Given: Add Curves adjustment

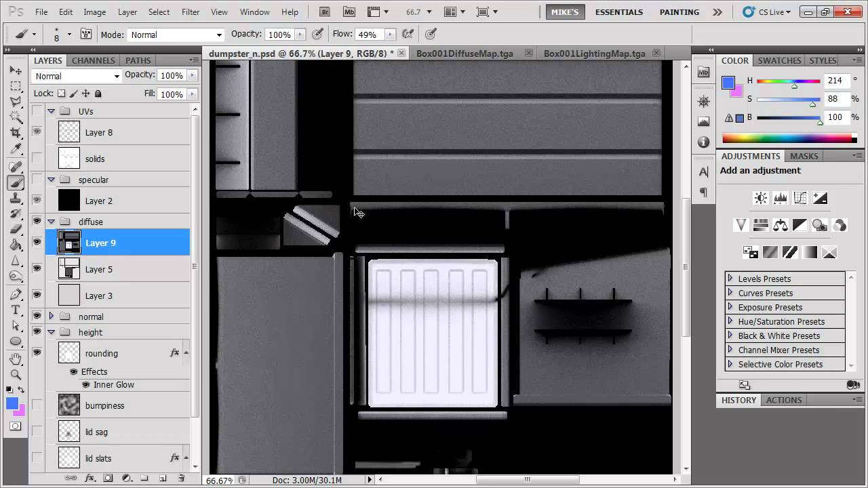Looking at the screenshot, I should [800, 199].
